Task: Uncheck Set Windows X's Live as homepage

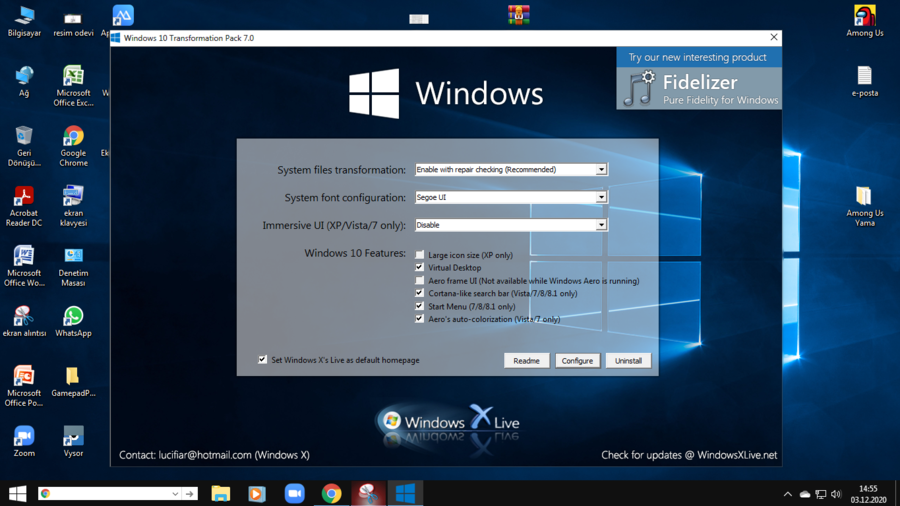Action: [263, 360]
